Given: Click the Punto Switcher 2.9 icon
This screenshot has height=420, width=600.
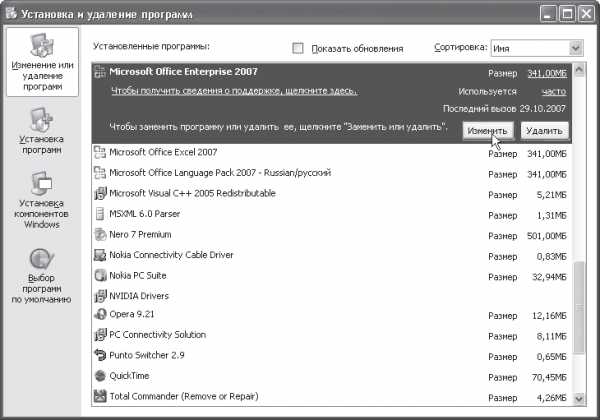Looking at the screenshot, I should (99, 355).
